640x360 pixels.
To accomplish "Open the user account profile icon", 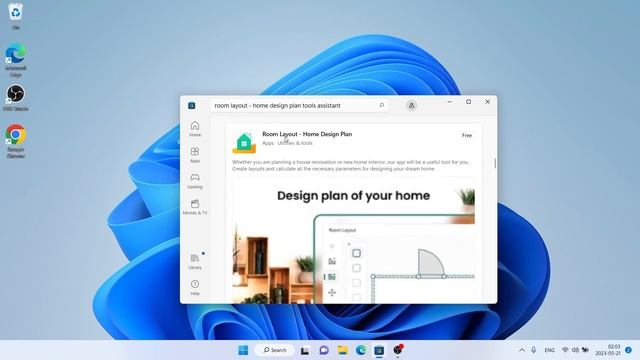I will (411, 106).
